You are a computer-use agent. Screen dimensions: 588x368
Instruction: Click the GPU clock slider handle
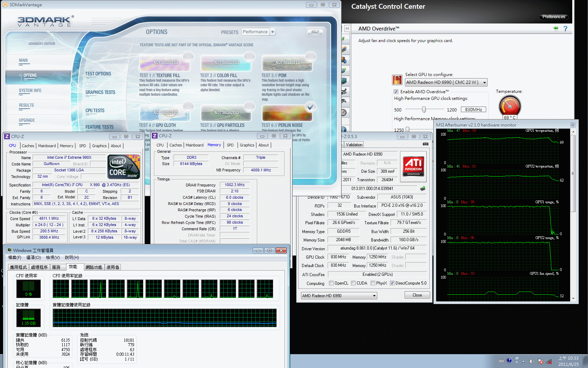click(424, 110)
